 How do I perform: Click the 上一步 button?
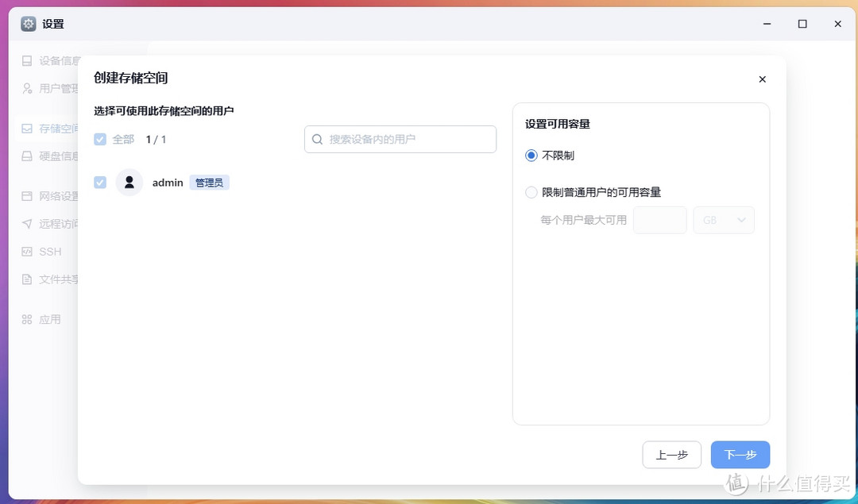(x=671, y=455)
